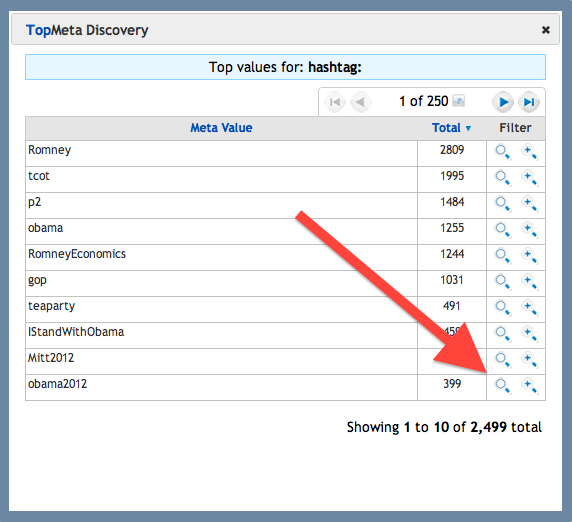The width and height of the screenshot is (572, 522).
Task: Click the total value 1244
Action: coord(452,254)
